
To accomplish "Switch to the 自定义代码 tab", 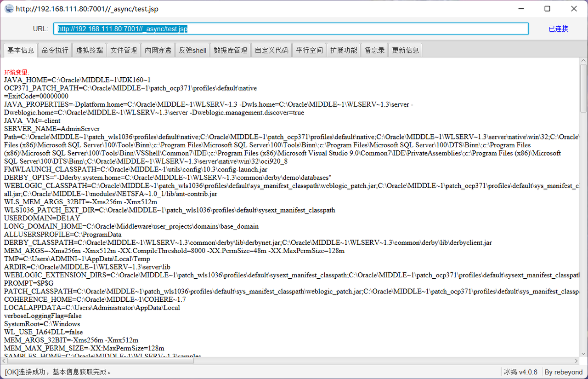I will point(272,50).
